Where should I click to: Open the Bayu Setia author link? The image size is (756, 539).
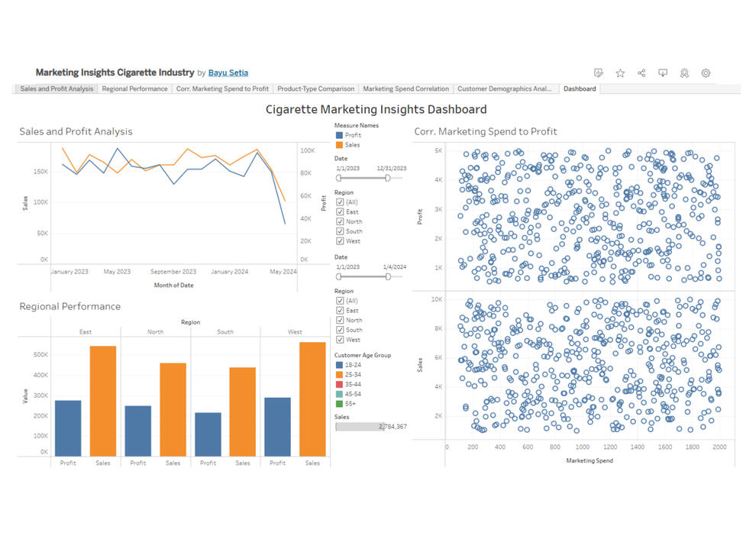coord(228,73)
